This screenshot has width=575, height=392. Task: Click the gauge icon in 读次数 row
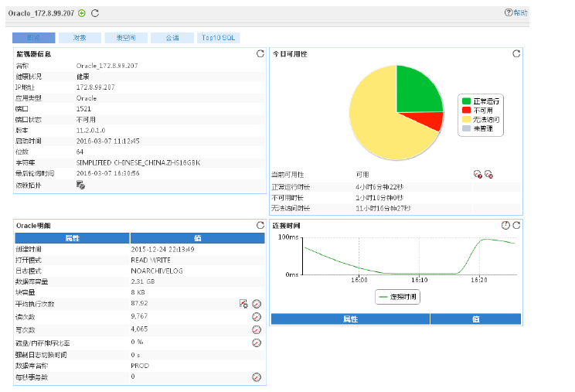point(257,317)
